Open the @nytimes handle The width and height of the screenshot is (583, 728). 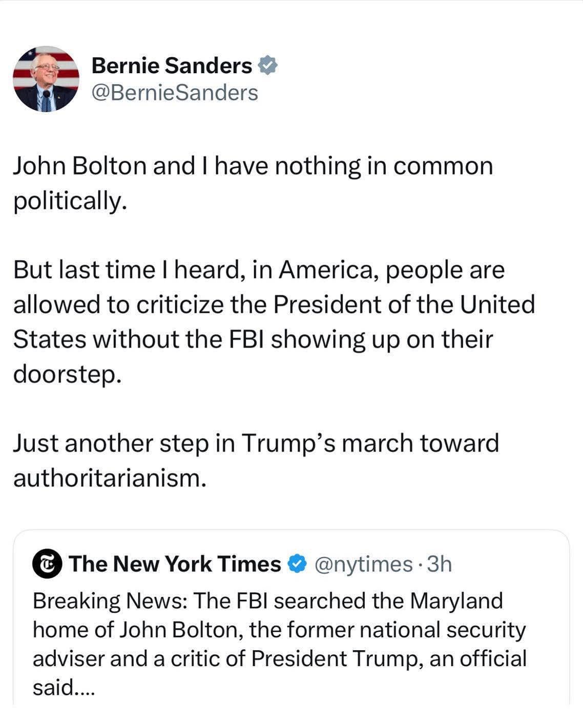pyautogui.click(x=363, y=564)
